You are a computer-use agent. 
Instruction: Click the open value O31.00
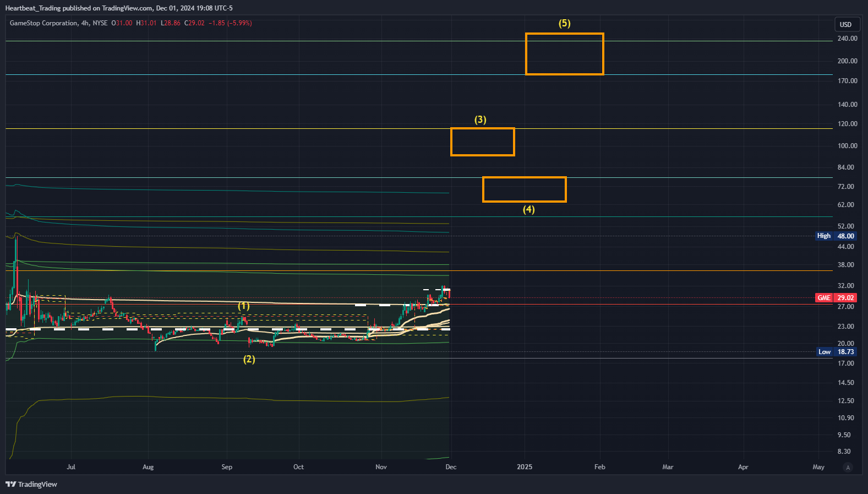click(x=122, y=23)
